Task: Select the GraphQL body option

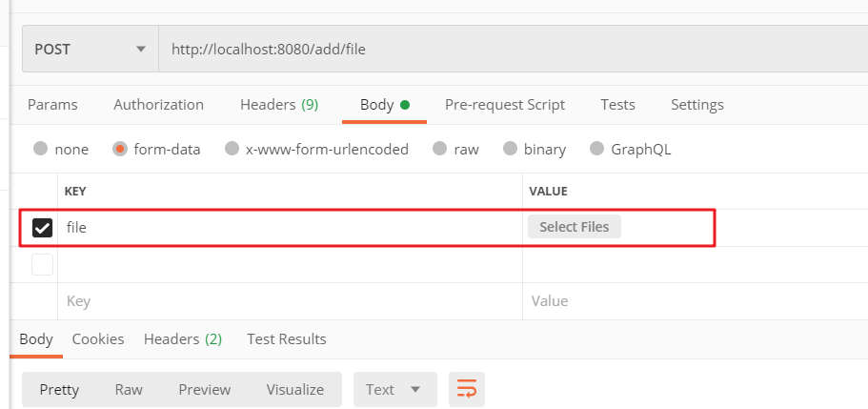Action: click(596, 149)
